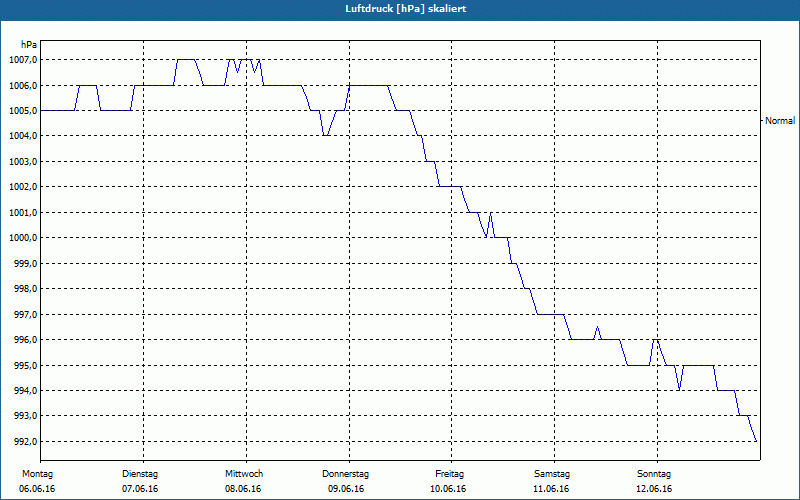Viewport: 800px width, 500px height.
Task: Select the Samstag day label
Action: click(552, 474)
